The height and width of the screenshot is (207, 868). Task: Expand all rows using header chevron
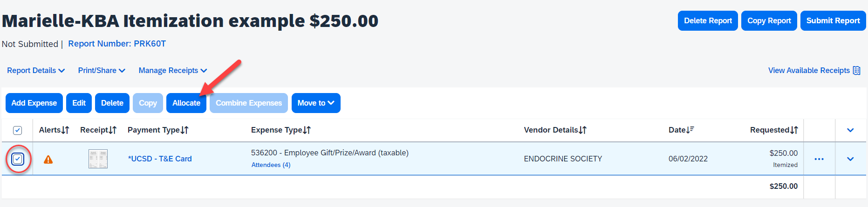coord(850,130)
